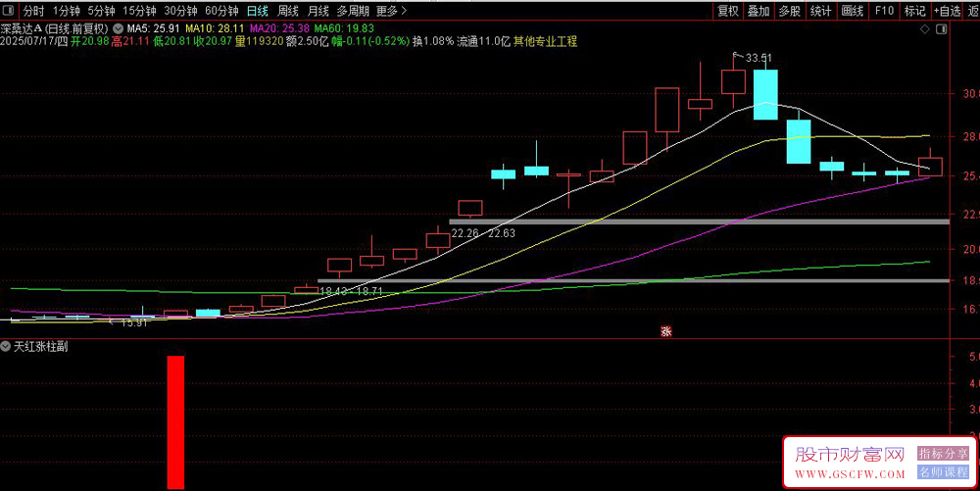
Task: Select the 30分钟 period
Action: pyautogui.click(x=180, y=11)
